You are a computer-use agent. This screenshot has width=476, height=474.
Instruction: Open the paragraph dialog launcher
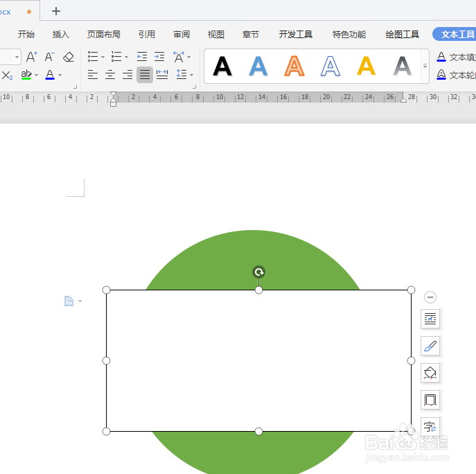(x=194, y=87)
